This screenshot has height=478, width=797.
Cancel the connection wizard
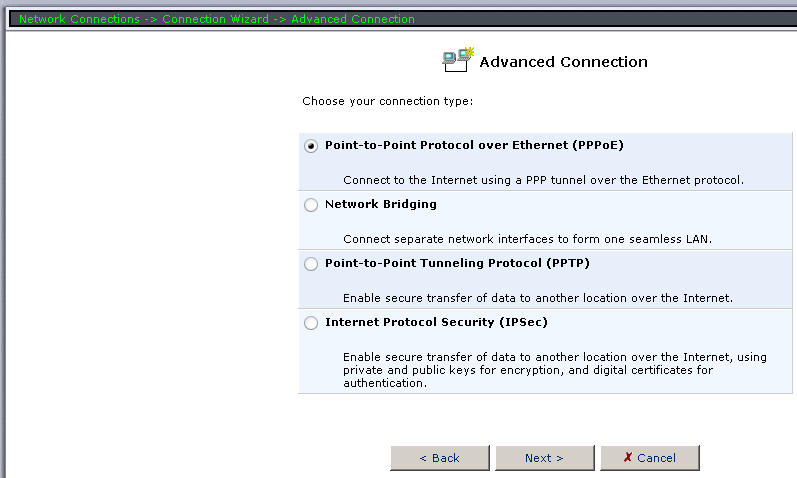tap(649, 458)
